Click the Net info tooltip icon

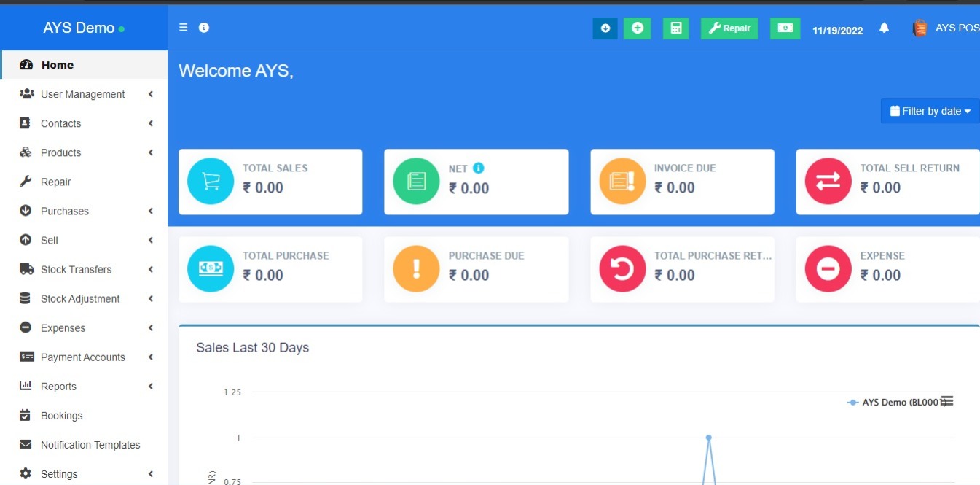(x=479, y=168)
